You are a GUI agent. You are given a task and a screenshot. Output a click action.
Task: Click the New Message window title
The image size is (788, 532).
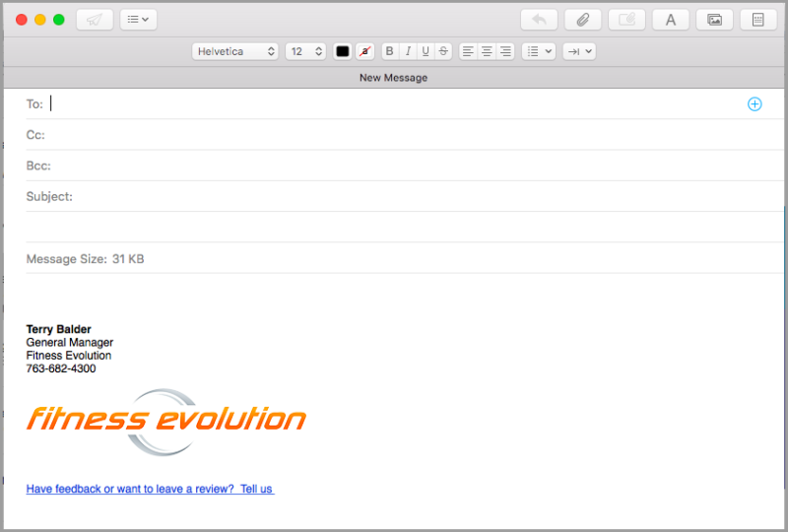pyautogui.click(x=393, y=78)
